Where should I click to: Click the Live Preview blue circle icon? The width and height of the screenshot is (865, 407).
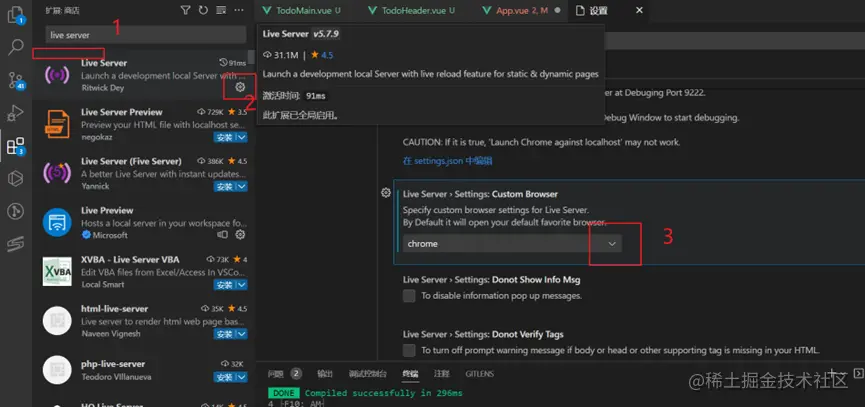pos(57,222)
